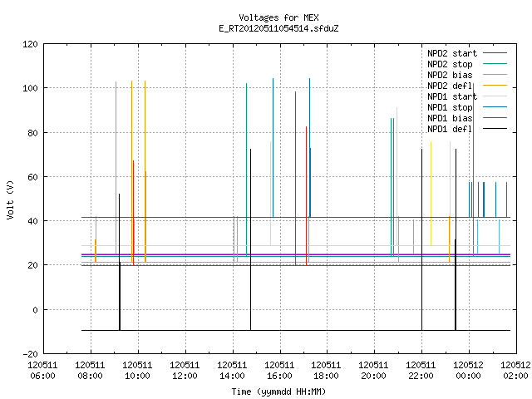The image size is (532, 399).
Task: Click the 'Volt (V)' y-axis label
Action: point(10,199)
